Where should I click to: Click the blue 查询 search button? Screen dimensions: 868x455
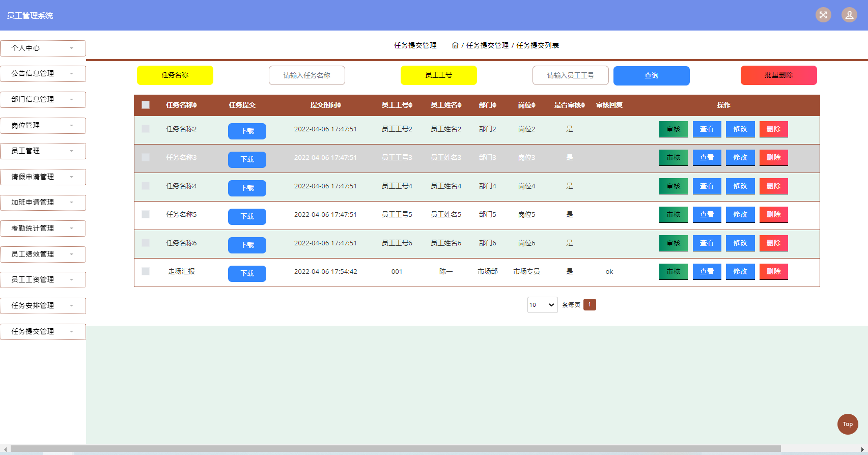651,75
